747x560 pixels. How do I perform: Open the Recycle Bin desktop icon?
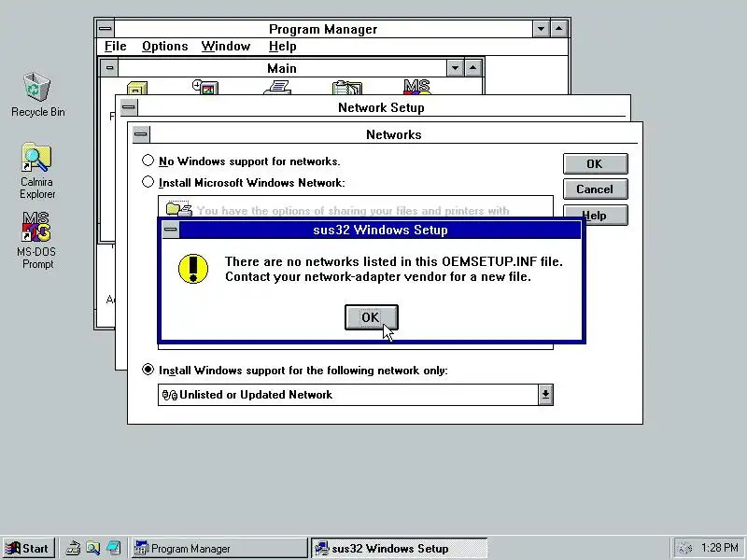click(x=37, y=94)
